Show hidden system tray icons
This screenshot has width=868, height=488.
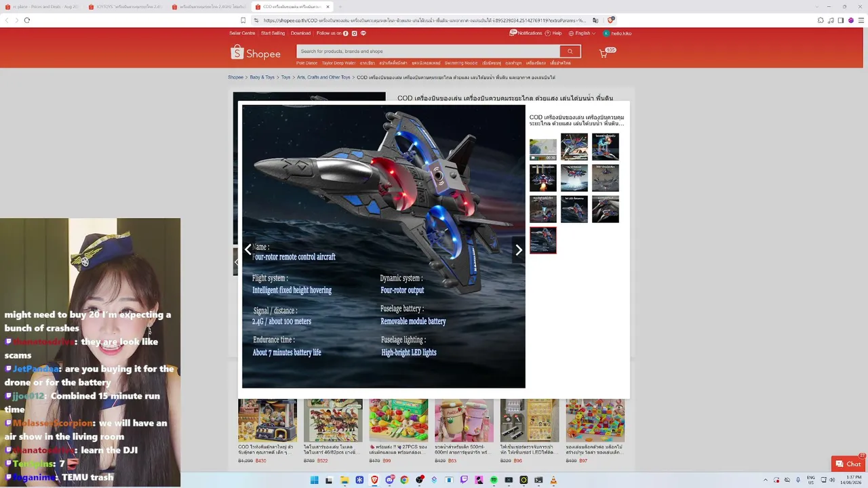pos(766,481)
